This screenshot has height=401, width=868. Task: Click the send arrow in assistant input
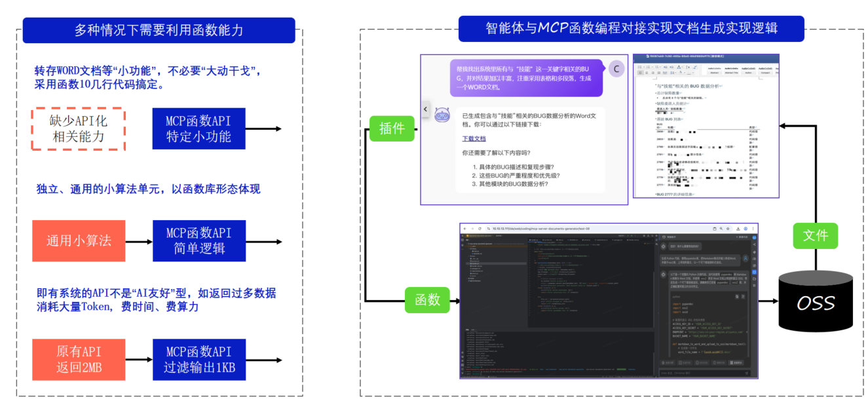746,373
